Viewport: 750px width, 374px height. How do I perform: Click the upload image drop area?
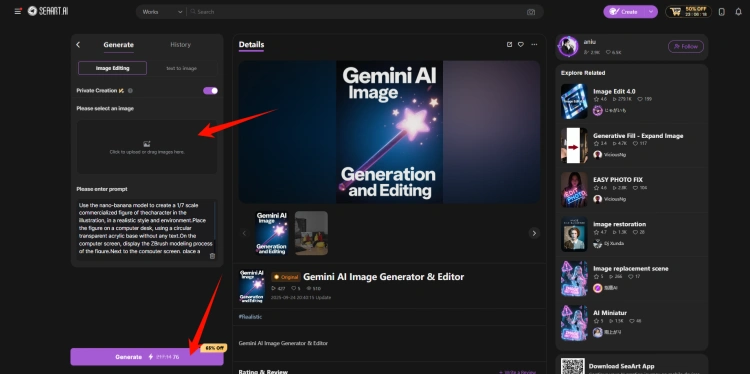click(x=147, y=147)
